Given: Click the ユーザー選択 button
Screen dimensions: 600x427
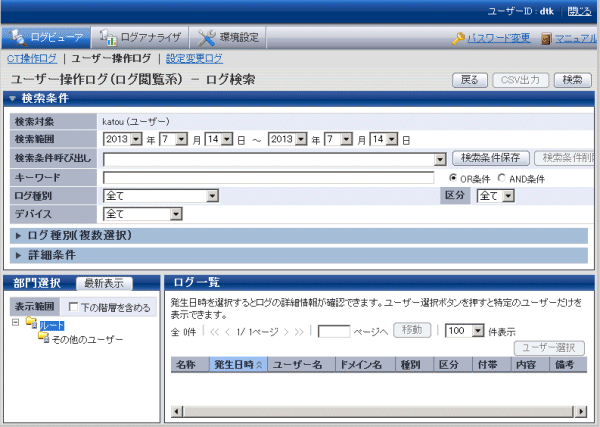Looking at the screenshot, I should pos(549,348).
